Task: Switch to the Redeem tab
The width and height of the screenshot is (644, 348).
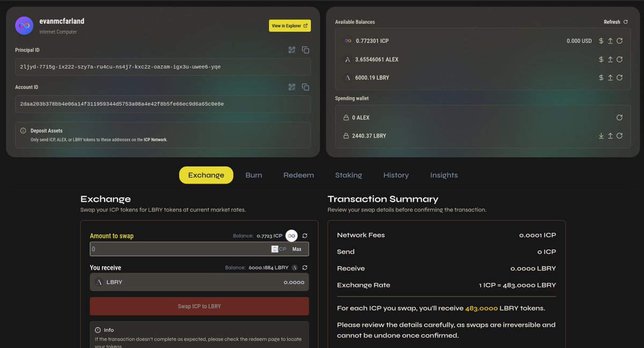Action: (298, 175)
